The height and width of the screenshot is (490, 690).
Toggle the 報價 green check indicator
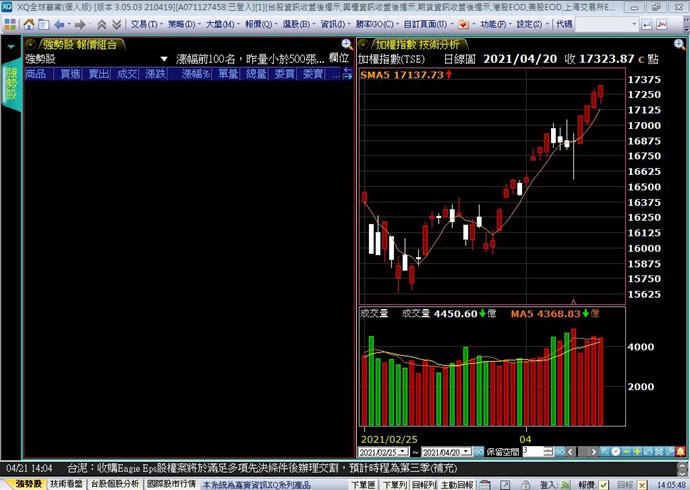(x=604, y=485)
